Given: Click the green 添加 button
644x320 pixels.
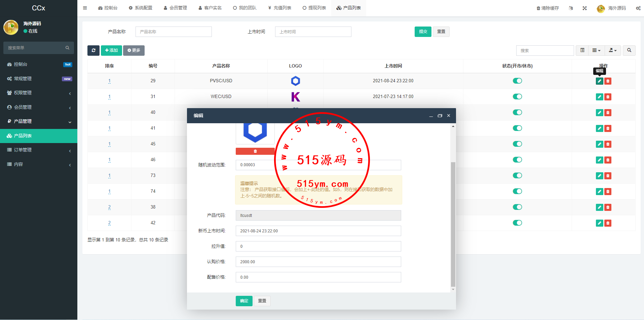Looking at the screenshot, I should (x=111, y=50).
